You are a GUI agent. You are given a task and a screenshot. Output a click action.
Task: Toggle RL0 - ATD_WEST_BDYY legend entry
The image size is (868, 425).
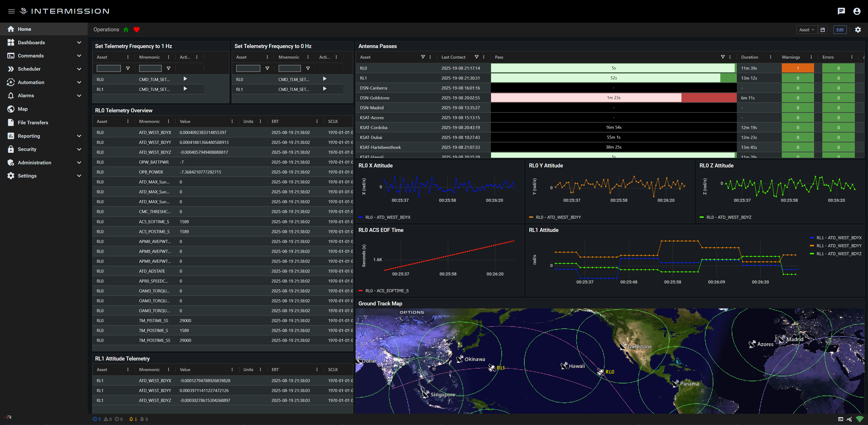[555, 217]
